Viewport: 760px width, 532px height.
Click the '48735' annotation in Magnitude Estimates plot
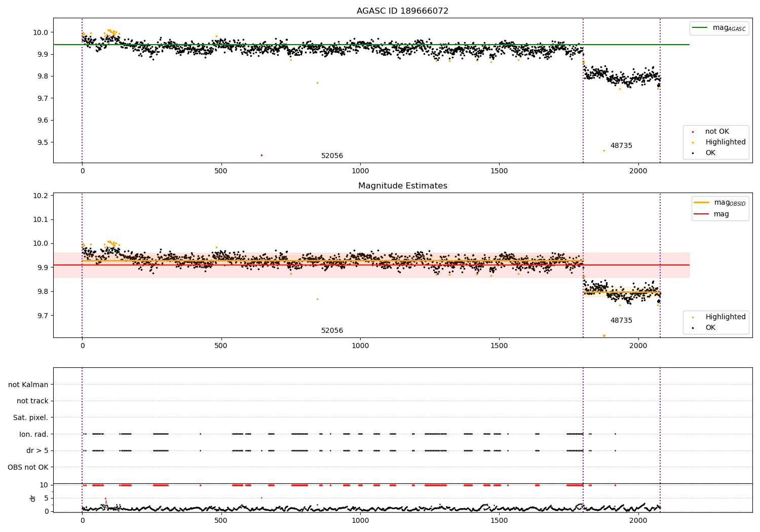[621, 321]
